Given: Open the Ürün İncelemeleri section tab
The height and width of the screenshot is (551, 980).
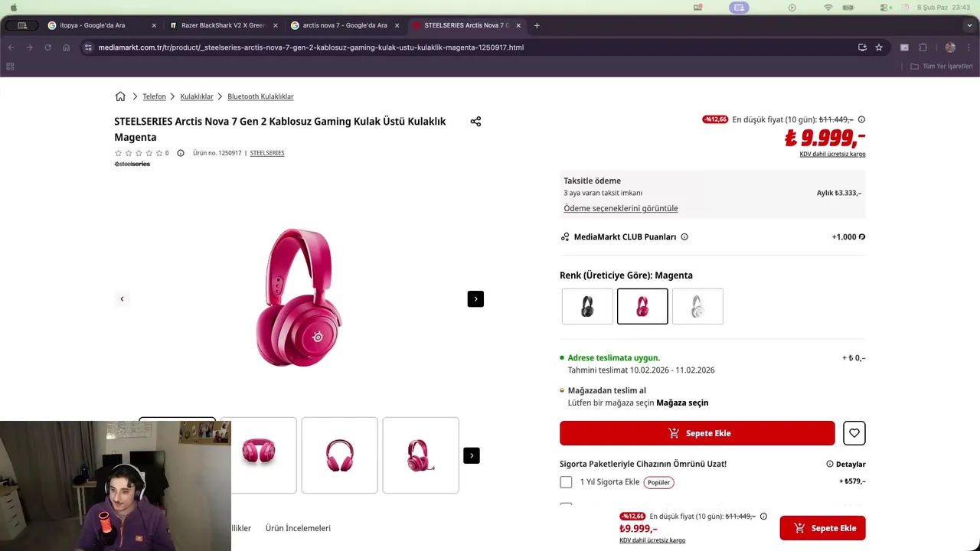Looking at the screenshot, I should pyautogui.click(x=298, y=528).
